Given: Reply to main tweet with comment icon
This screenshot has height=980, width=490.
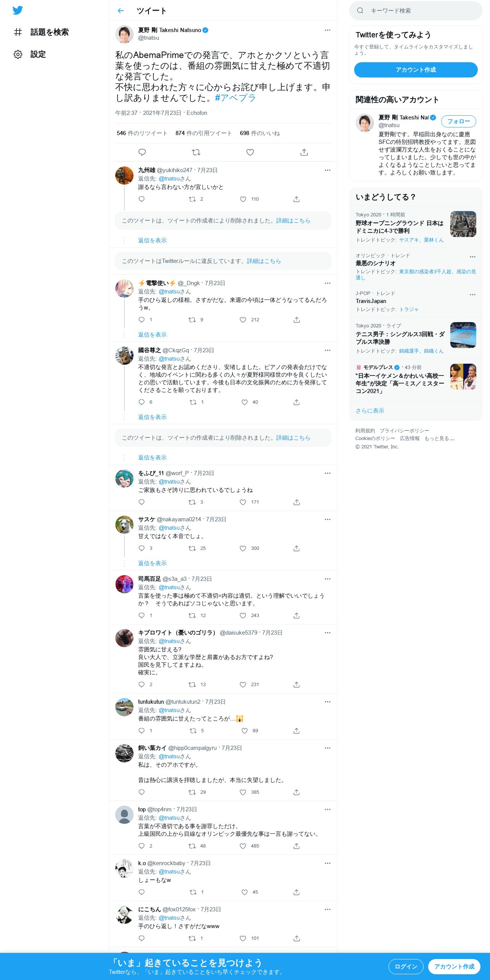Looking at the screenshot, I should coord(142,152).
